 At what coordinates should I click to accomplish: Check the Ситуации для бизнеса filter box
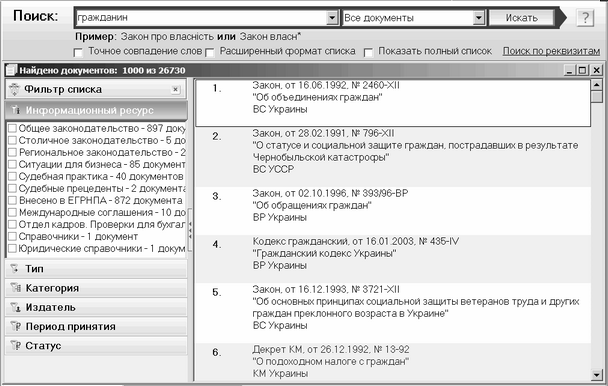click(x=12, y=164)
